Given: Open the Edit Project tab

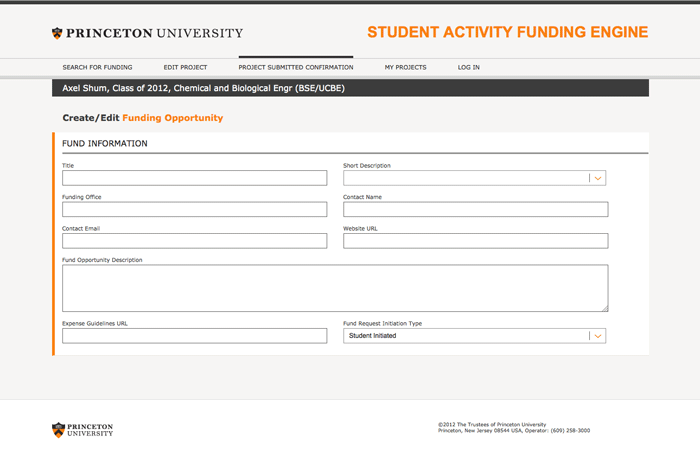Looking at the screenshot, I should coord(185,67).
